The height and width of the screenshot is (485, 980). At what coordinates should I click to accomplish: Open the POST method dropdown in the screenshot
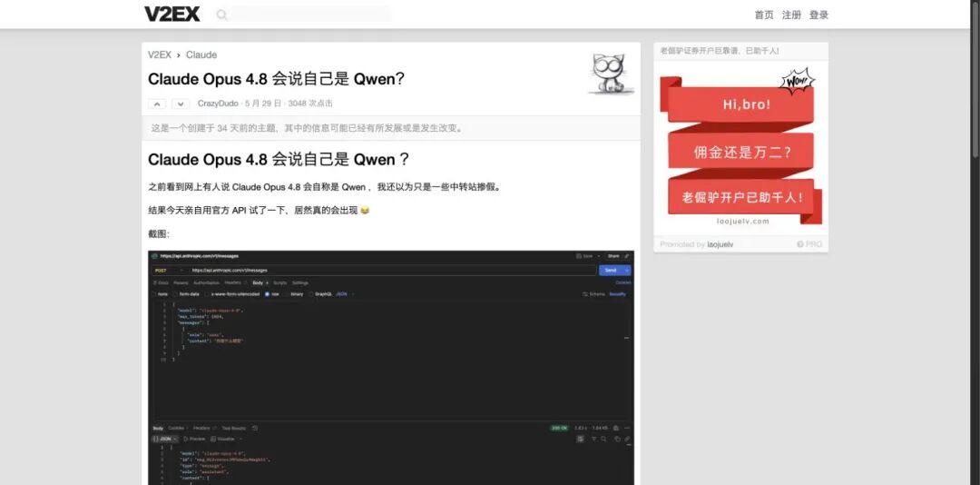[168, 271]
